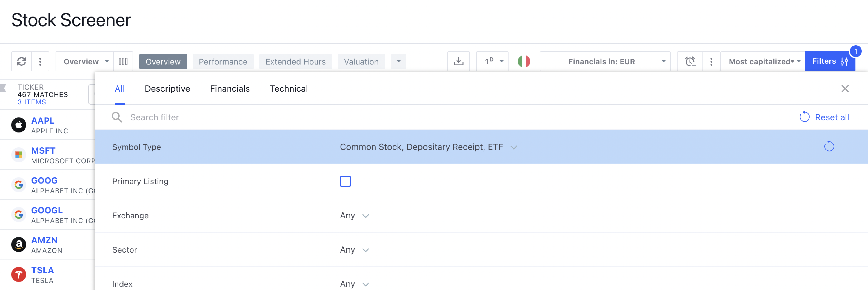Click the export download icon
The image size is (868, 290).
[458, 62]
